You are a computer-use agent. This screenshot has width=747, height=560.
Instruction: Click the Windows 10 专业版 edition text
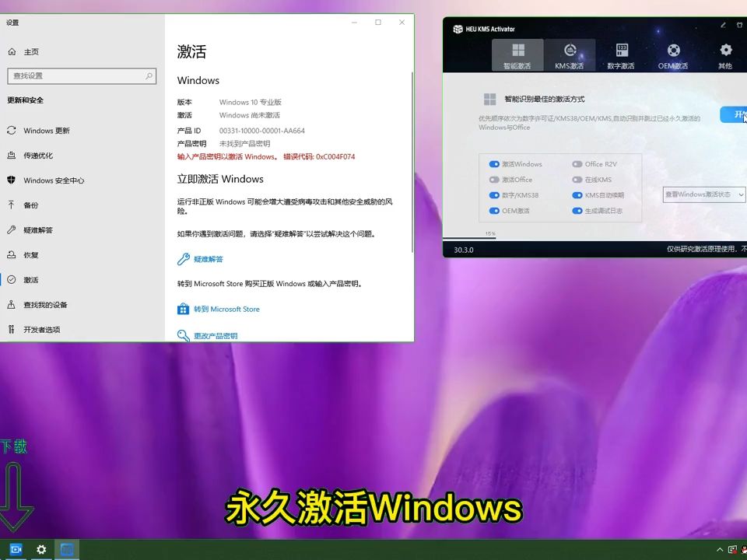pyautogui.click(x=251, y=102)
